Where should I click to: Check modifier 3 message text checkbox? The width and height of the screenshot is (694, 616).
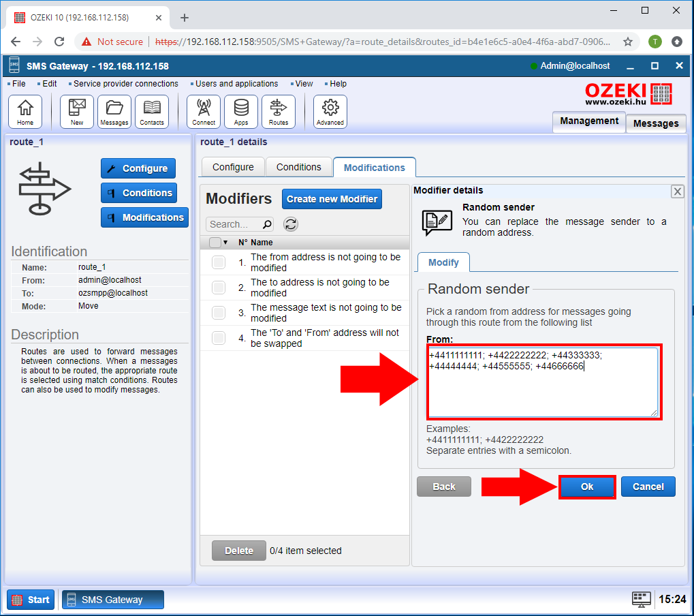tap(218, 313)
